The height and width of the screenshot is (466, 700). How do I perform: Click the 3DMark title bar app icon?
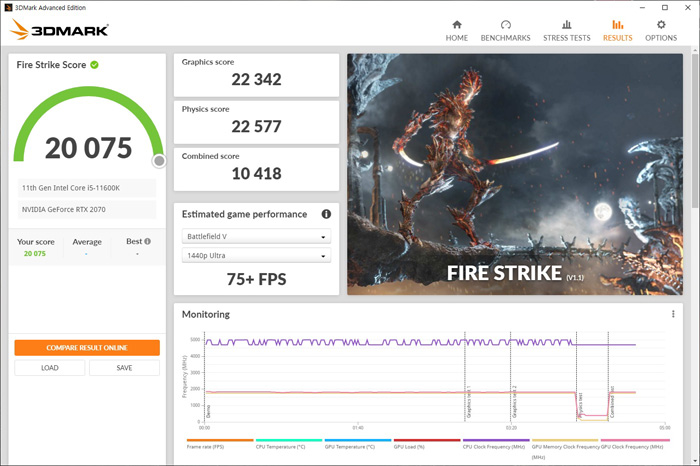(8, 8)
